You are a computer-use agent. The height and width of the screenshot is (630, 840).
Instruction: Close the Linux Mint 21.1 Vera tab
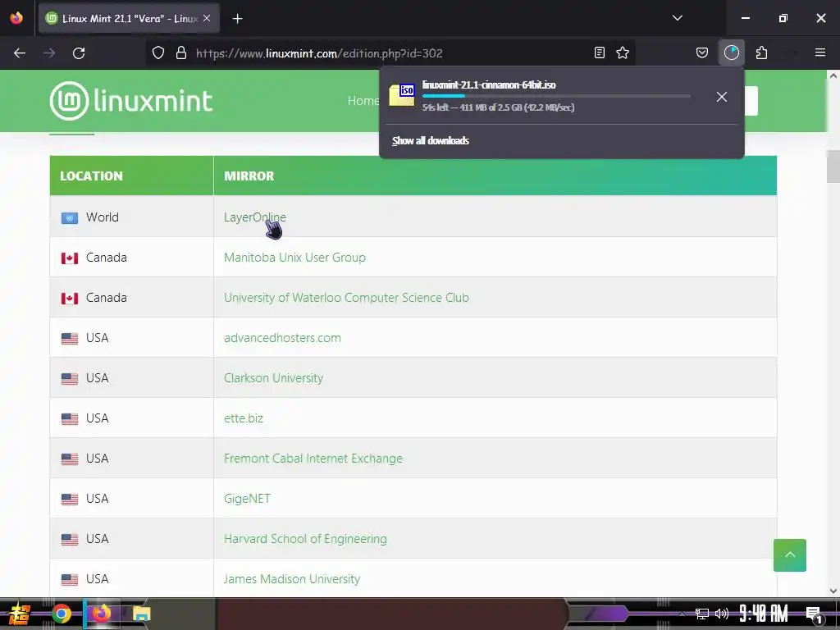[x=207, y=18]
